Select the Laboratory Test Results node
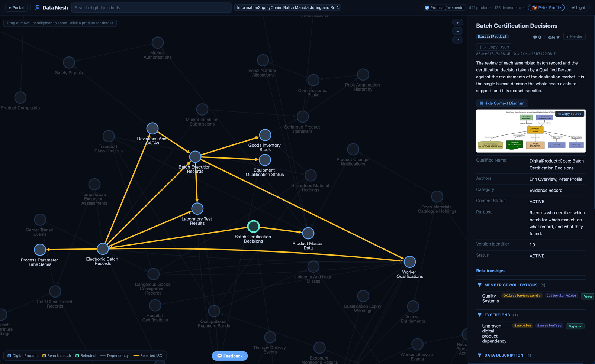This screenshot has width=595, height=364. pos(197,208)
